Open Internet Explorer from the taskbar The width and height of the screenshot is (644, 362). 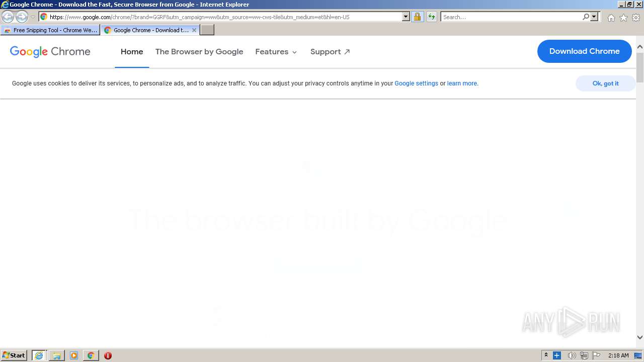(x=39, y=355)
